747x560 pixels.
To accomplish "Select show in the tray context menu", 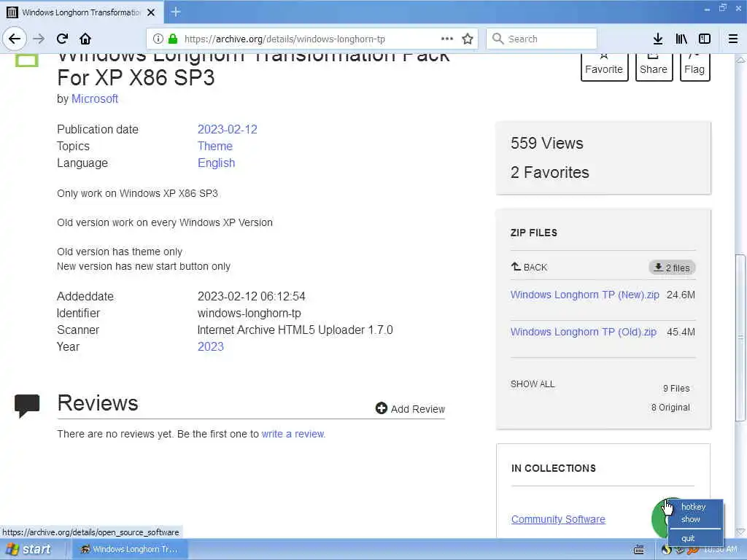I will tap(690, 519).
